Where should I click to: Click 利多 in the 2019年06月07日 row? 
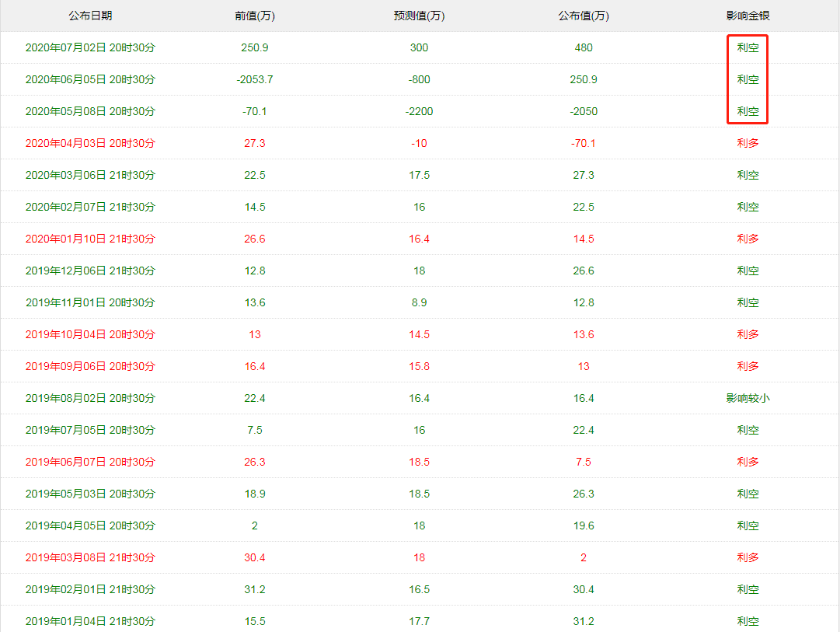click(748, 462)
